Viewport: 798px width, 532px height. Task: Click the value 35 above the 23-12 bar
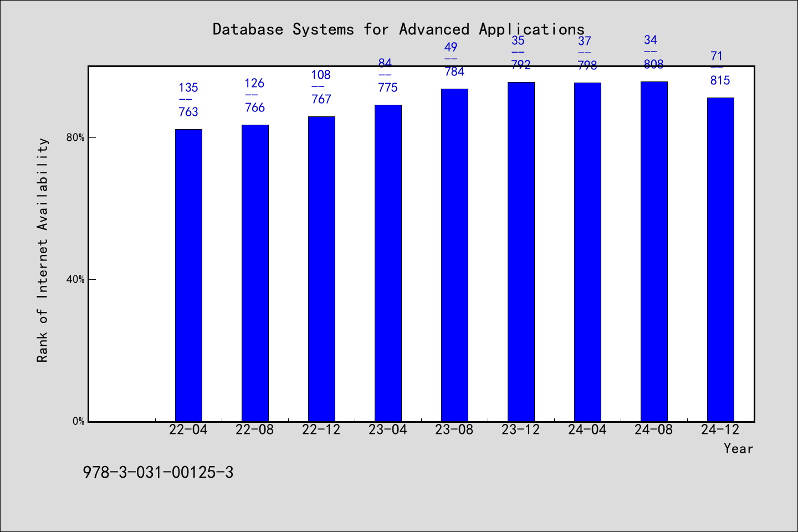518,40
